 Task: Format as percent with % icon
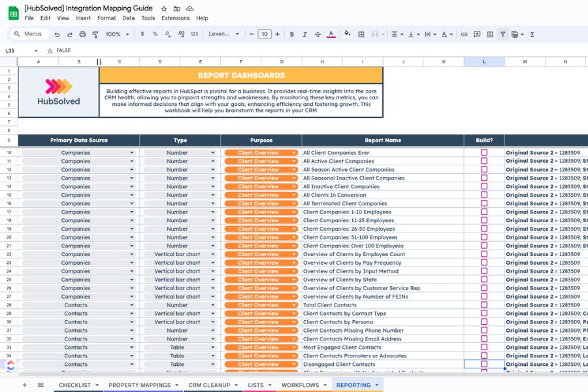155,34
